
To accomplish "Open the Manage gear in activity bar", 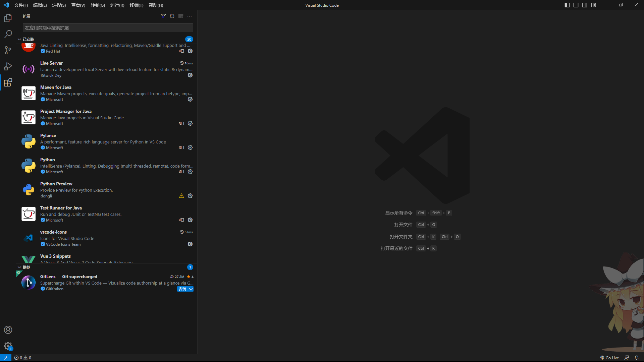I will pyautogui.click(x=8, y=346).
